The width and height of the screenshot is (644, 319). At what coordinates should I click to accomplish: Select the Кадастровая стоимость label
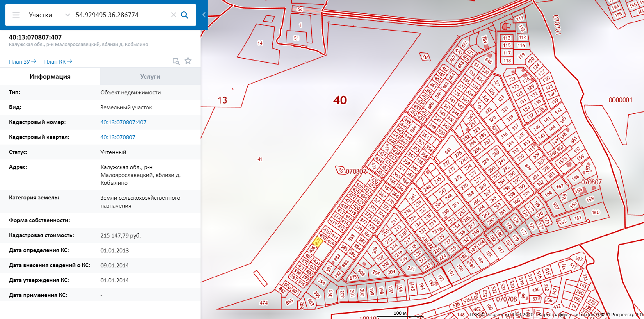[x=41, y=235]
